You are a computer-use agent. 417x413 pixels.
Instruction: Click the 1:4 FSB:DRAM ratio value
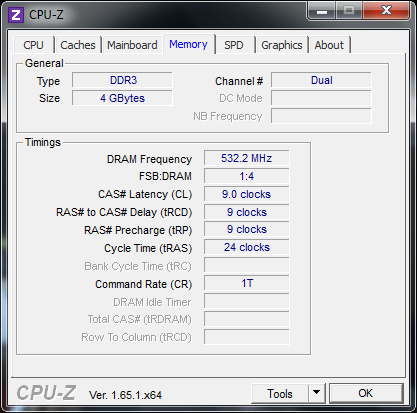pos(247,176)
